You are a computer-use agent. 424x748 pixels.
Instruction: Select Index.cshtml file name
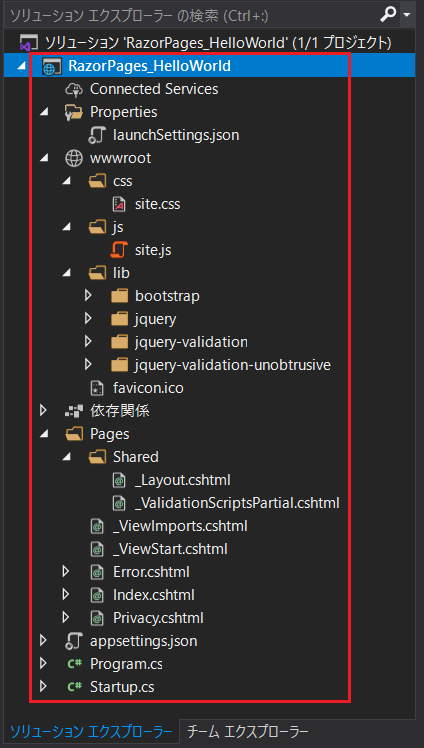(154, 595)
